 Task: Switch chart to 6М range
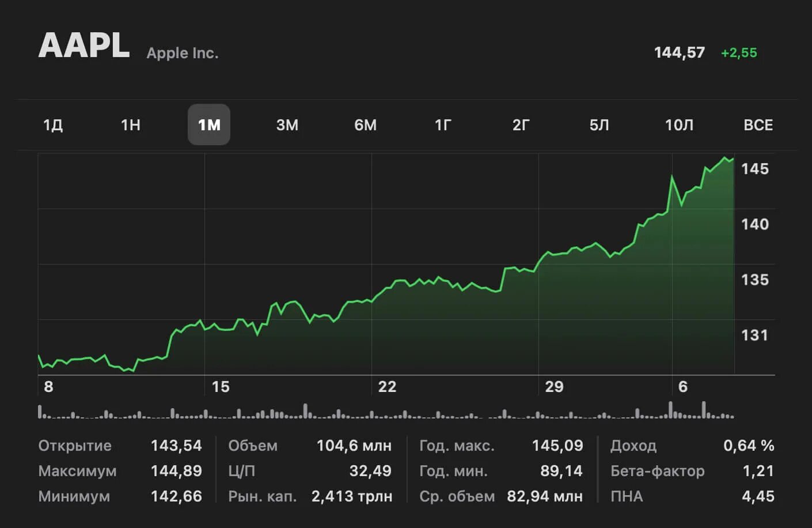click(365, 125)
